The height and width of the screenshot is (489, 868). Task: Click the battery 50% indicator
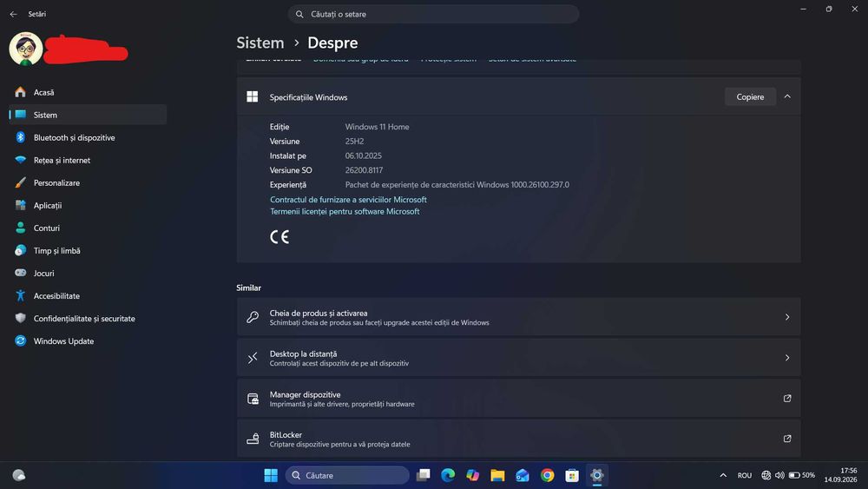(801, 475)
